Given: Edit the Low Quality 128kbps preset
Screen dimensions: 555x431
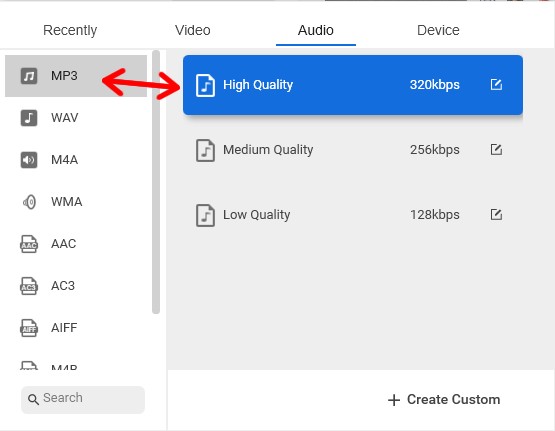Looking at the screenshot, I should [496, 214].
